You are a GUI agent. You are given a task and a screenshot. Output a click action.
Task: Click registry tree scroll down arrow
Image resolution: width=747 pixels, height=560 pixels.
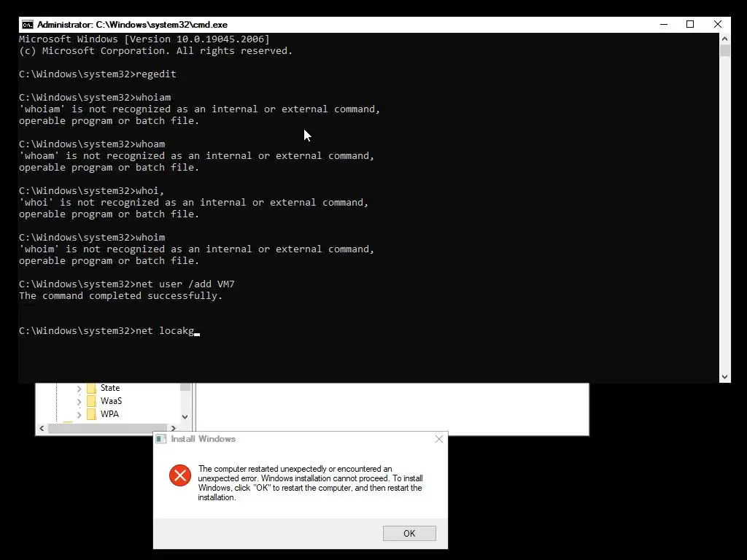[x=185, y=416]
